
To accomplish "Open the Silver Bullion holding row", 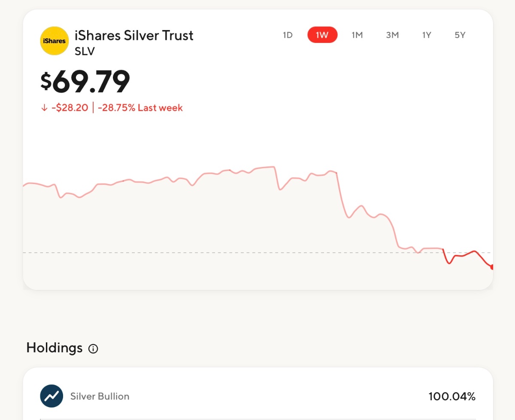I will point(257,396).
